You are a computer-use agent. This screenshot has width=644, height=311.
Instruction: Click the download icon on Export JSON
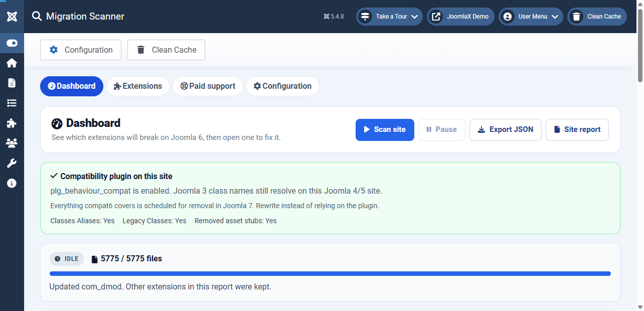coord(481,129)
